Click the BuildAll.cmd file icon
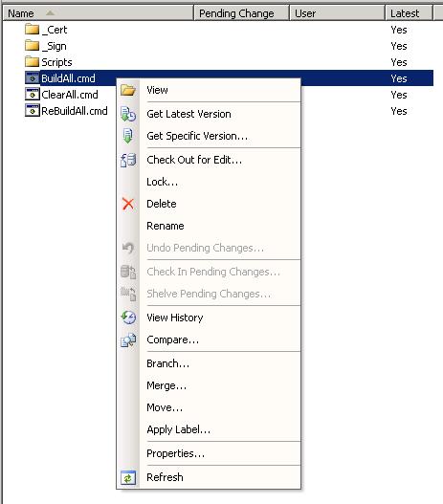 coord(33,78)
